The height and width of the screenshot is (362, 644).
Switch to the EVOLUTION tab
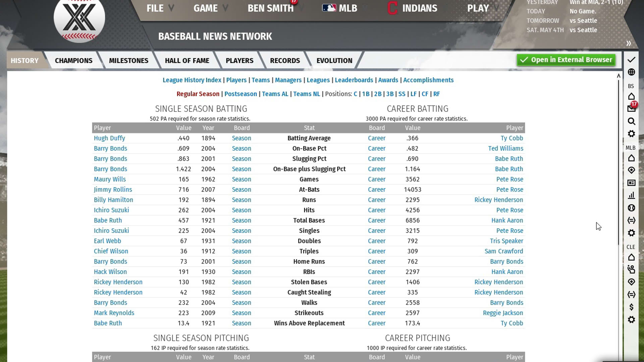pos(334,61)
